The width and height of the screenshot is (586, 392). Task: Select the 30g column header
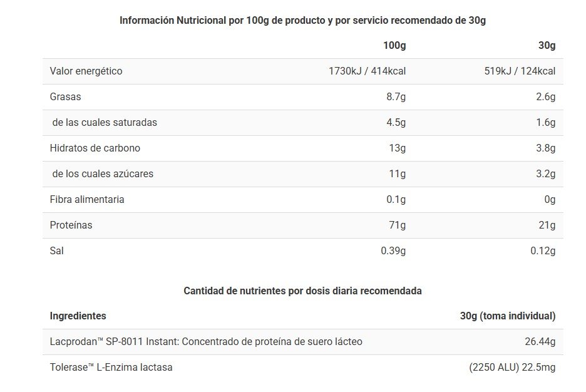[x=547, y=46]
